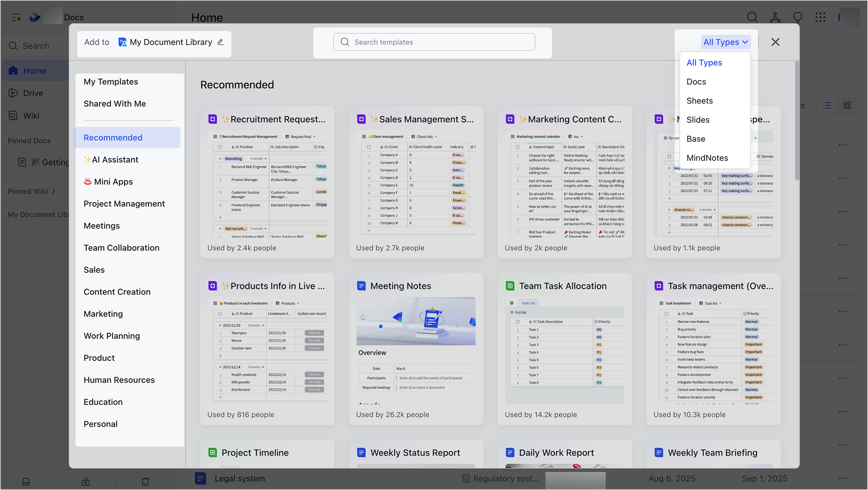Open the organization tree icon in header

[775, 17]
